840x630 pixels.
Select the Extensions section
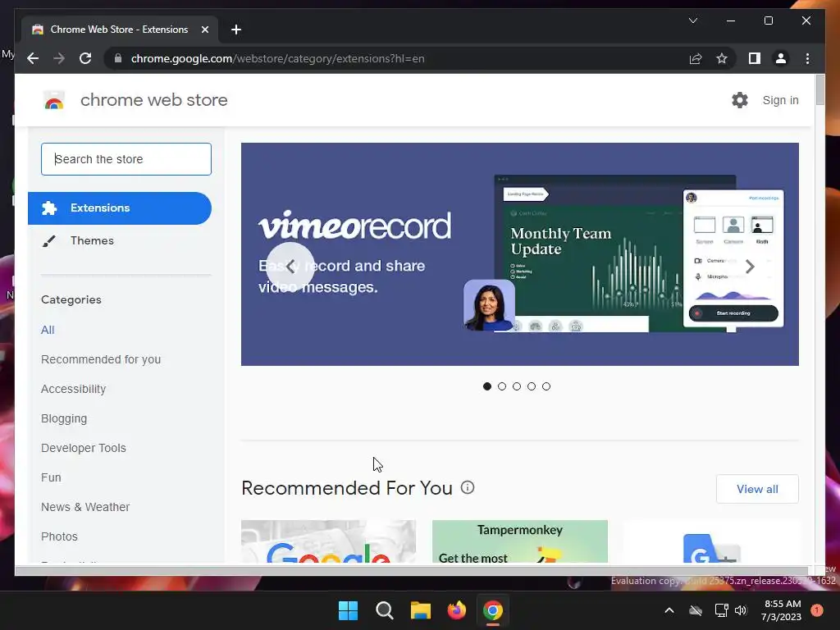120,208
